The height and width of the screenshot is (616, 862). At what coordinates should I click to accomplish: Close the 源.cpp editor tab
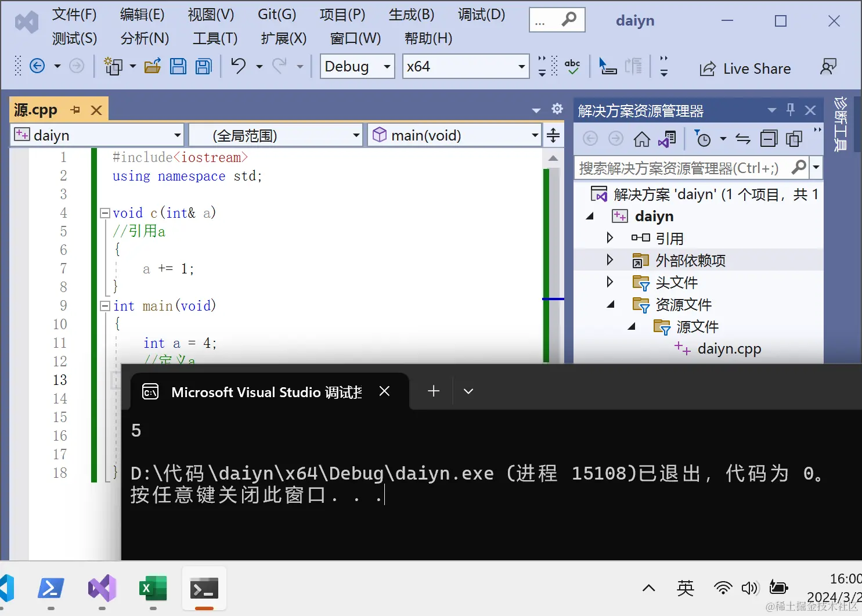[96, 110]
